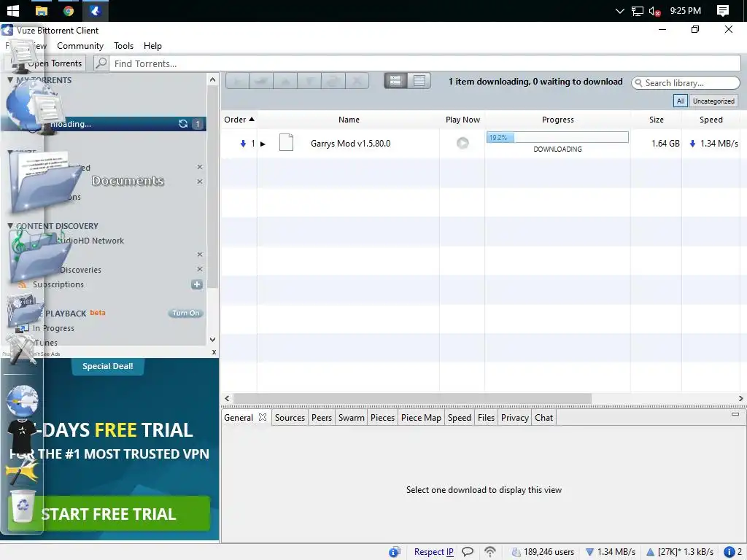Select the All category filter
Viewport: 747px width, 560px height.
[681, 101]
